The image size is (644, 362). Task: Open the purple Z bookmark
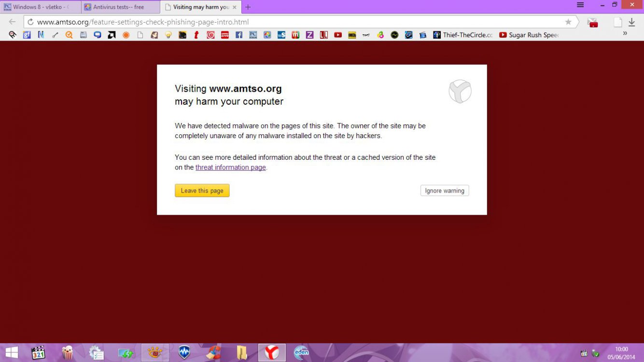click(x=309, y=35)
